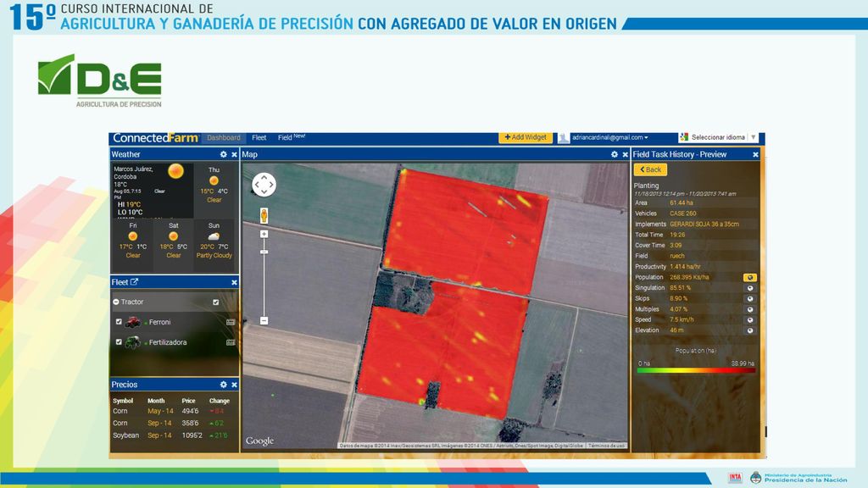The height and width of the screenshot is (488, 868).
Task: Show Population map layer
Action: click(750, 277)
